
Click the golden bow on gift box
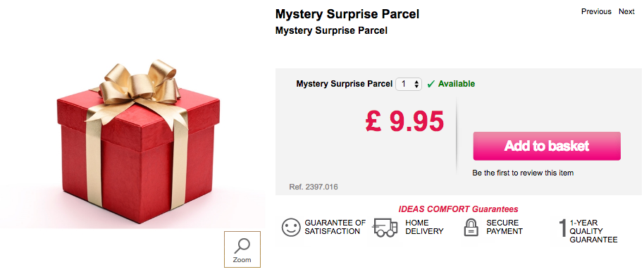pos(140,85)
